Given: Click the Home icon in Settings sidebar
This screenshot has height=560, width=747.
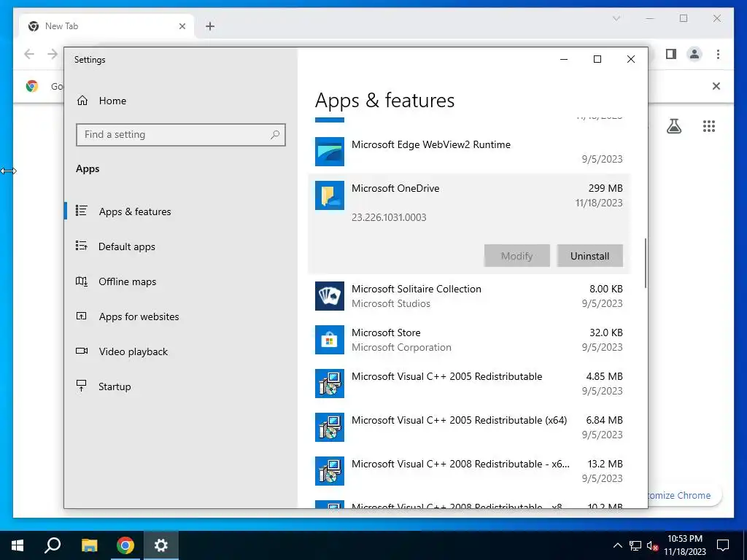Looking at the screenshot, I should (x=82, y=101).
